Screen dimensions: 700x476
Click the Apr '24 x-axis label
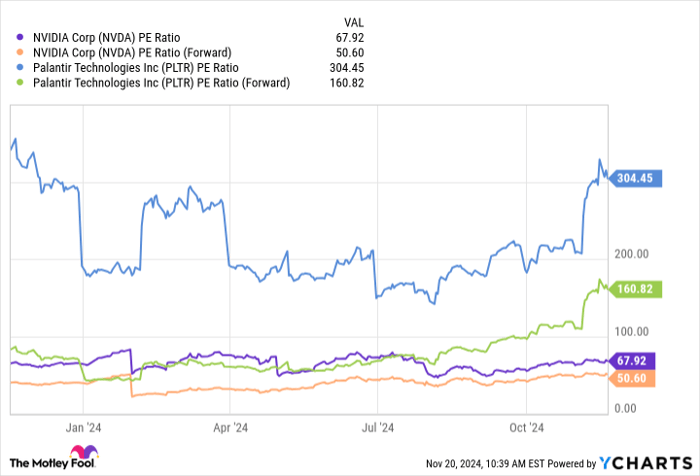pyautogui.click(x=230, y=426)
